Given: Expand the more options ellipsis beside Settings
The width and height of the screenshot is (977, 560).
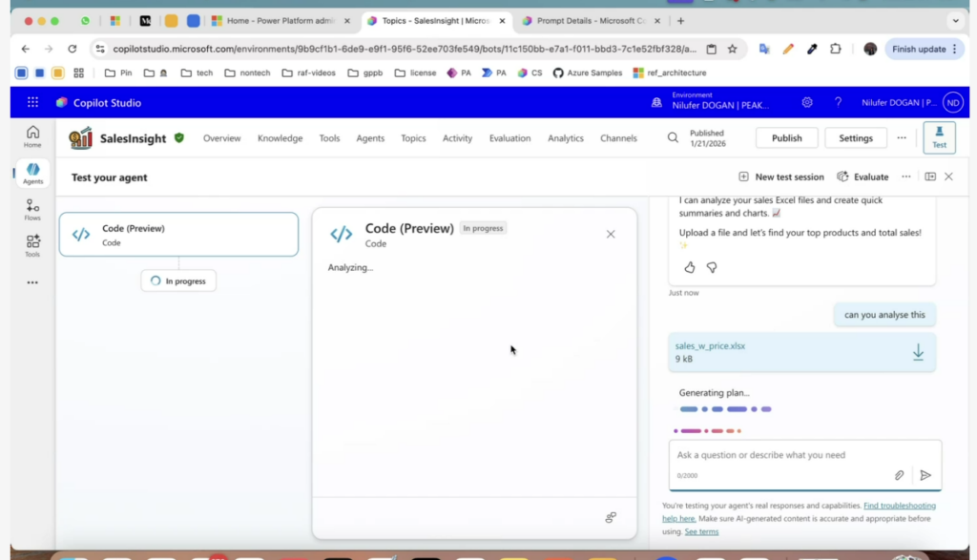Looking at the screenshot, I should (901, 138).
